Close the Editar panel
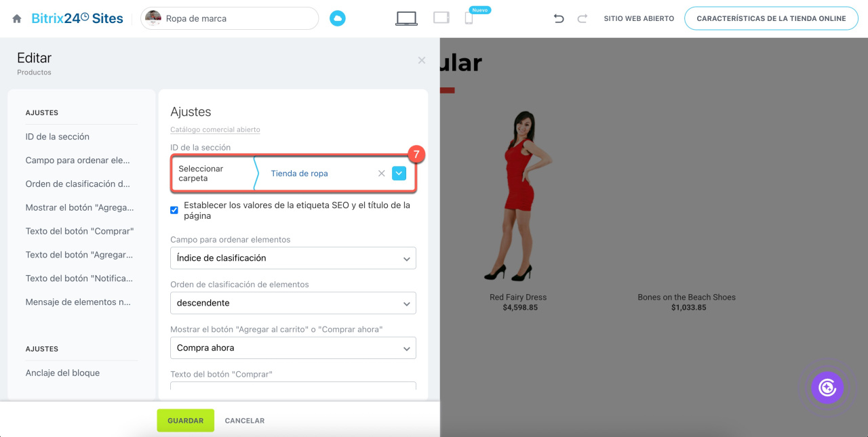 tap(422, 60)
